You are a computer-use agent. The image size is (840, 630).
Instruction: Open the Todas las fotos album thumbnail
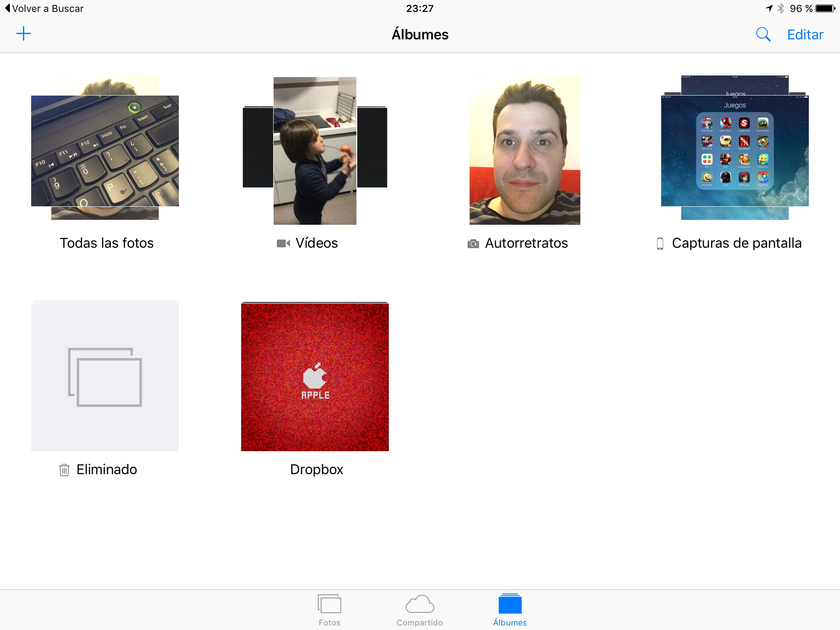(x=105, y=151)
